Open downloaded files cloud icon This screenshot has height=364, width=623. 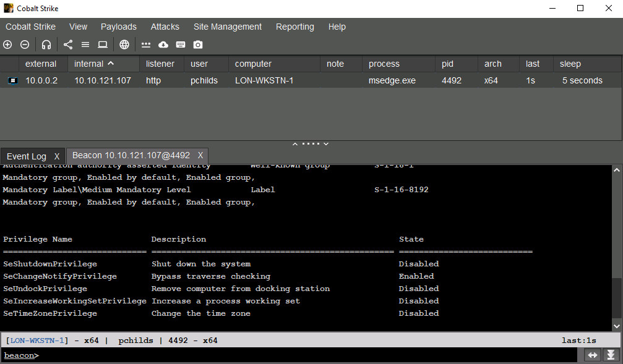tap(163, 44)
